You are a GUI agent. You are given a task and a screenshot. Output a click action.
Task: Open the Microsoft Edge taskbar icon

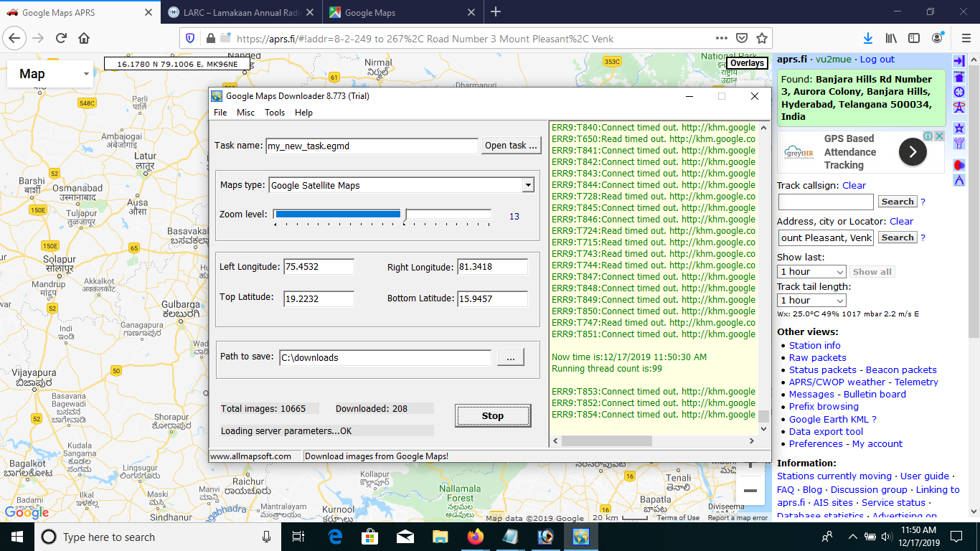[x=335, y=537]
